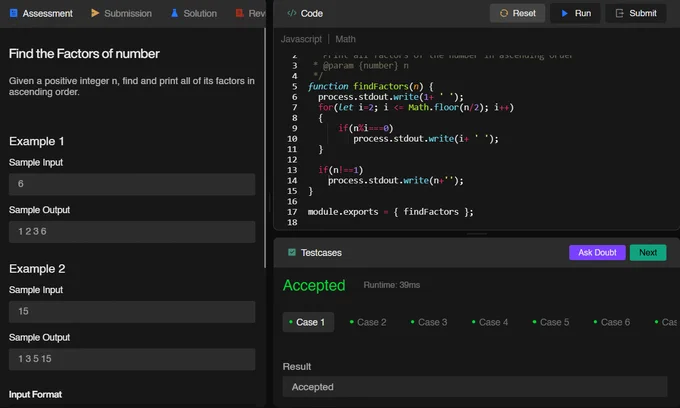Click the Find the Factors of number title
680x408 pixels.
click(x=84, y=54)
